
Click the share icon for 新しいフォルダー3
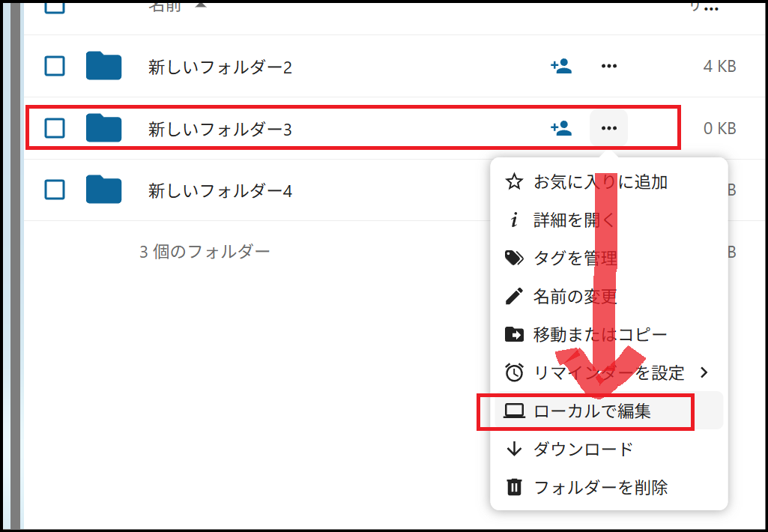[561, 128]
